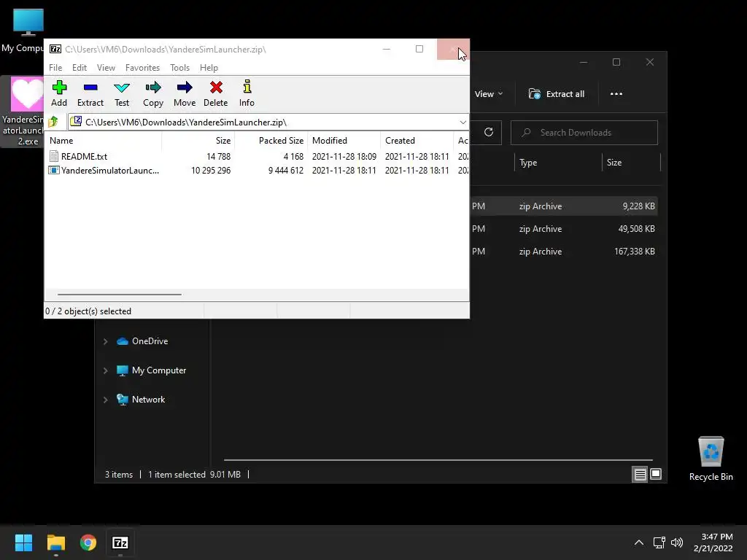Image resolution: width=747 pixels, height=560 pixels.
Task: Open View dropdown in File Explorer
Action: coord(489,94)
